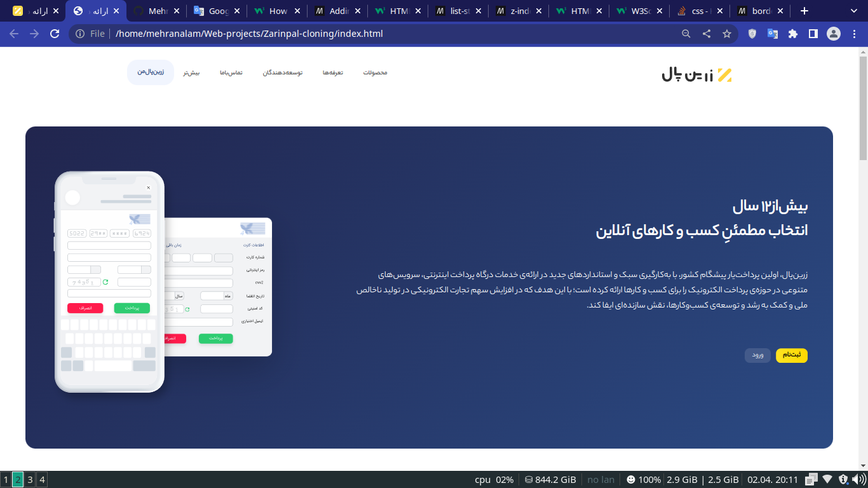The width and height of the screenshot is (868, 488).
Task: Open the بیش‌تر nav item
Action: (x=192, y=72)
